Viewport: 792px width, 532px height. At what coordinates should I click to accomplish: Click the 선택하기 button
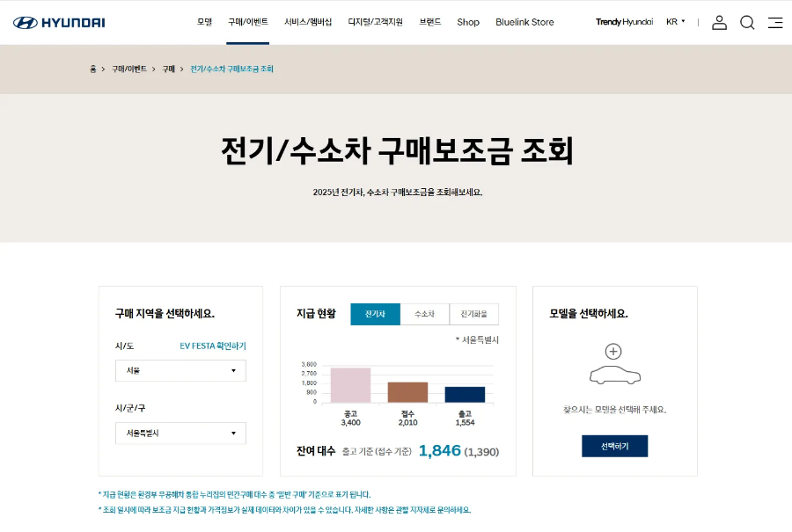click(614, 446)
